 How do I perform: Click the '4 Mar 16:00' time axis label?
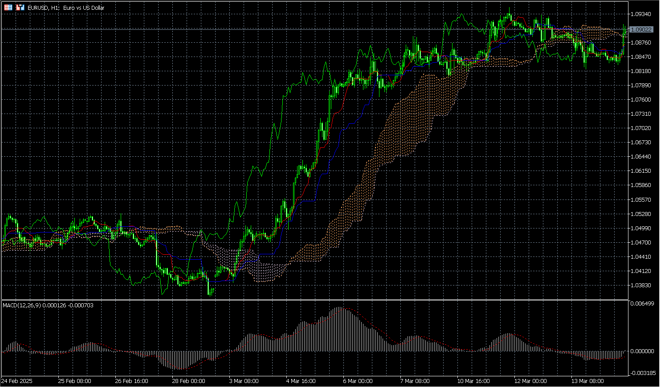301,381
